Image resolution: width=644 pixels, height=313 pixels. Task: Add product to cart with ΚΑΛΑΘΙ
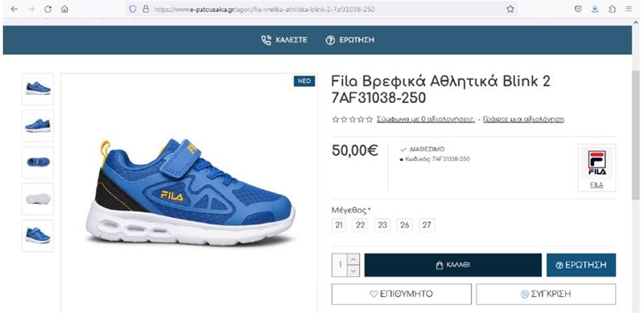(x=452, y=265)
